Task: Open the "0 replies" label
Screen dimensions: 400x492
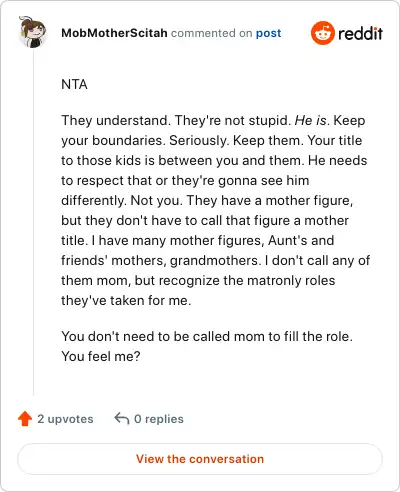Action: pyautogui.click(x=159, y=419)
